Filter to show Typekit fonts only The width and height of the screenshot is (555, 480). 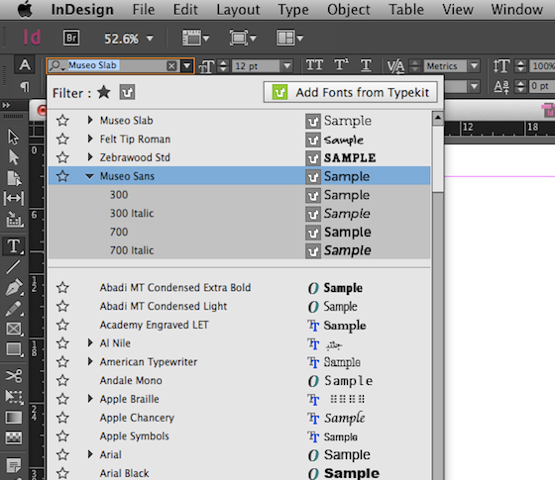[x=127, y=93]
